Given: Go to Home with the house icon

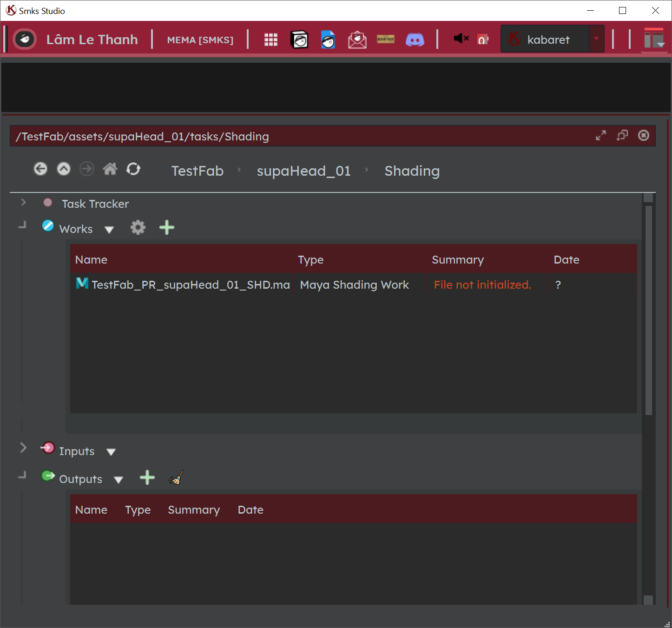Looking at the screenshot, I should (x=110, y=169).
